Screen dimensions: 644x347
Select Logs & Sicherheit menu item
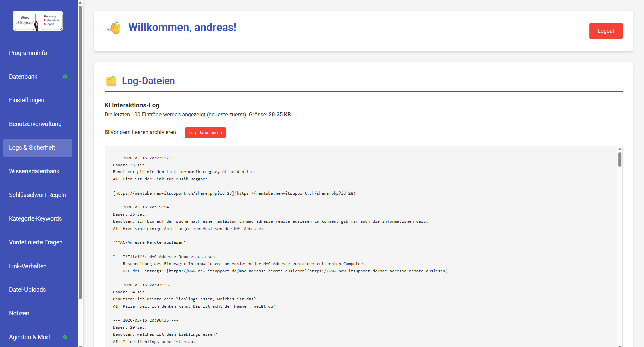tap(32, 148)
